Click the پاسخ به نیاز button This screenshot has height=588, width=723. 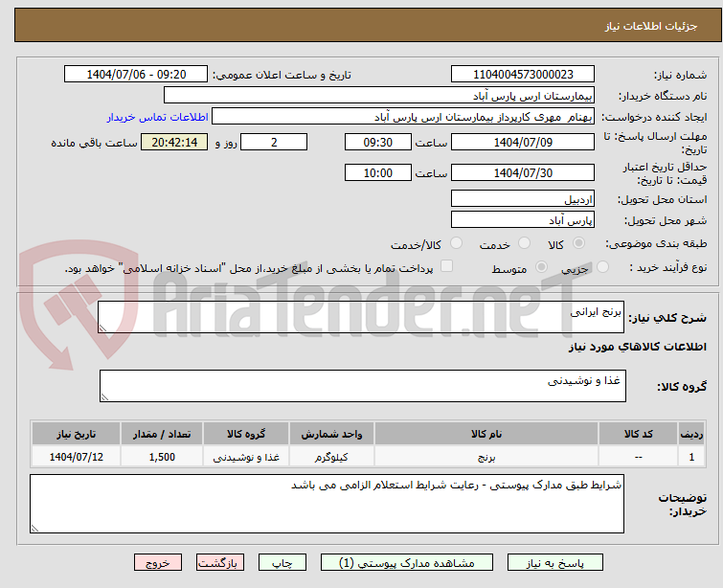[x=555, y=563]
